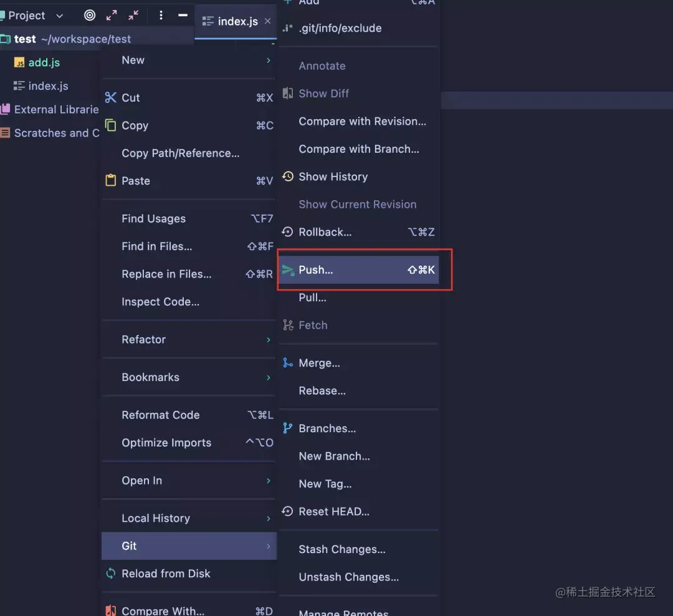Expand the Git submenu
Screen dimensions: 673x616
(x=189, y=546)
